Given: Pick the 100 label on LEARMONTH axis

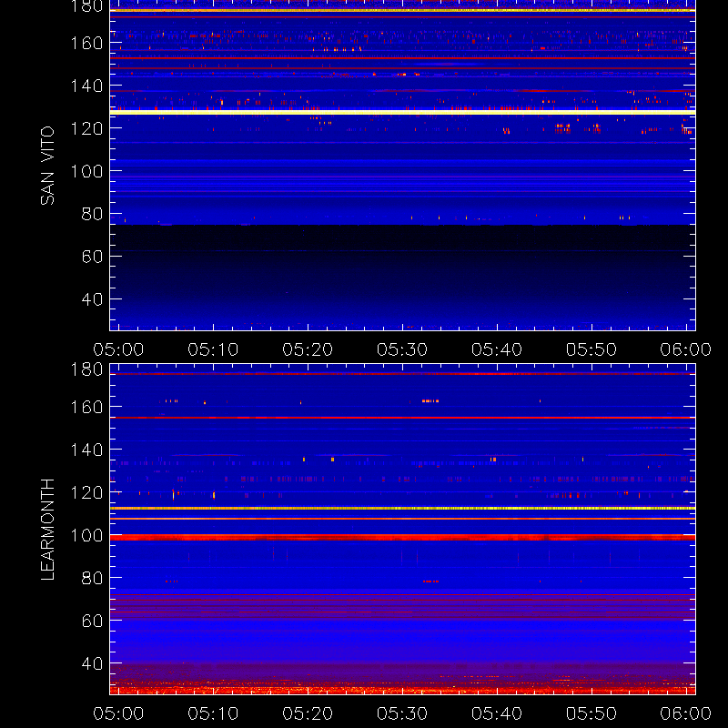Looking at the screenshot, I should [86, 535].
